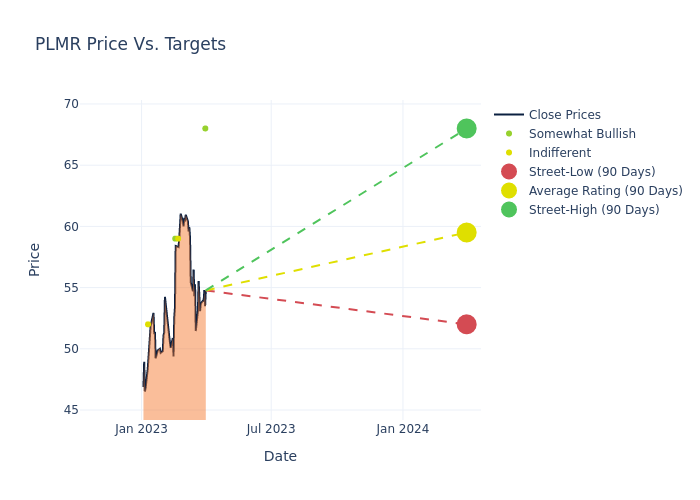Click the Somewhat Bullish dot at 68
700x500 pixels.
(x=205, y=128)
